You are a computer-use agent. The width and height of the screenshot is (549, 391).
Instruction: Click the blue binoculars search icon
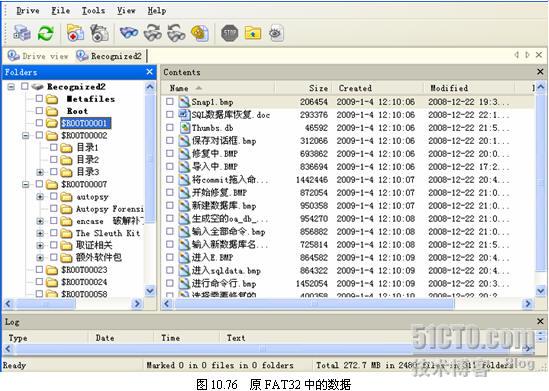pos(129,33)
